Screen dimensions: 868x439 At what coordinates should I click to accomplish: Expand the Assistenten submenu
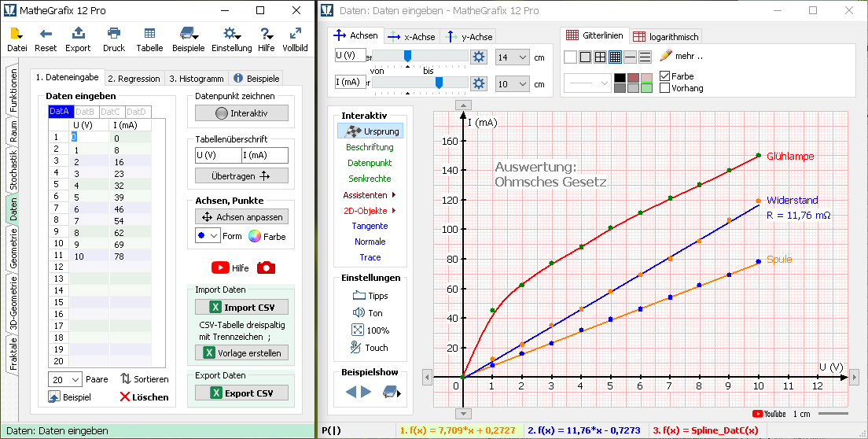tap(370, 195)
